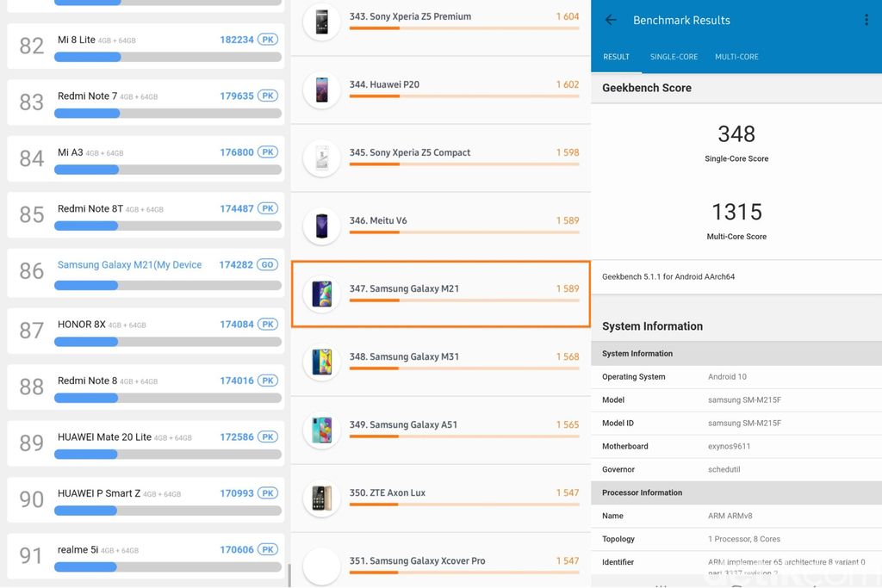Tap the Samsung Galaxy M31 phone image

[x=322, y=362]
